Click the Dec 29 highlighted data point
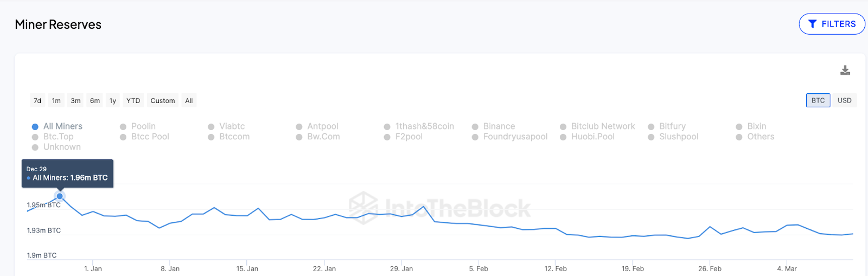Viewport: 868px width, 276px height. [x=60, y=196]
